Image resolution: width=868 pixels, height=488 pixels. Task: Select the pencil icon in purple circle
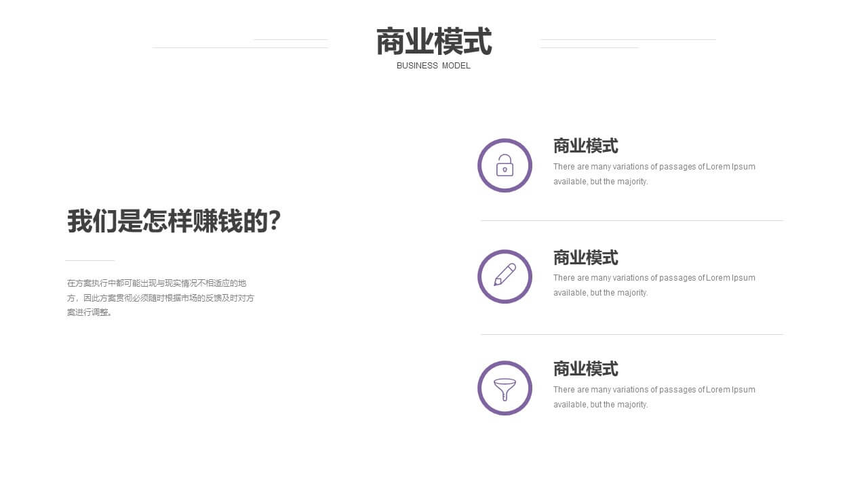505,277
